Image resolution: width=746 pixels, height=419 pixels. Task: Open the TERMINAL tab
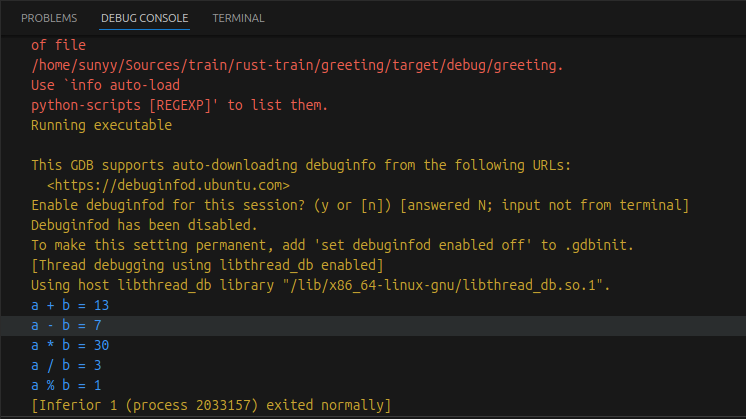click(x=238, y=18)
